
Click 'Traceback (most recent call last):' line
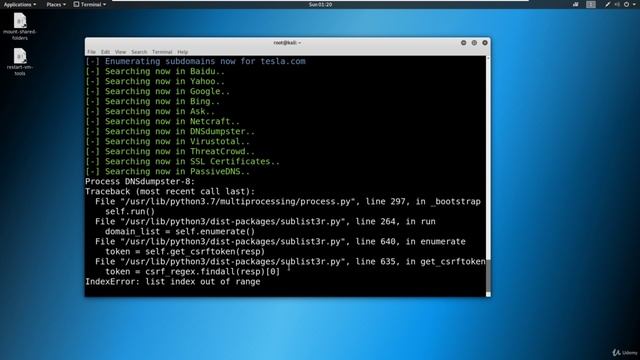[x=170, y=191]
